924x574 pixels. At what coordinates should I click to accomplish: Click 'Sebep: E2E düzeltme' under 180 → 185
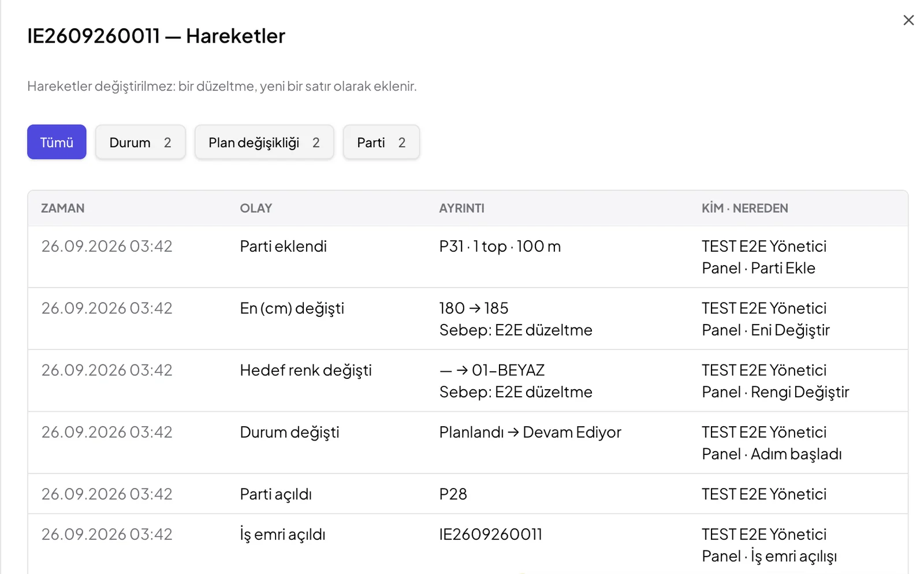click(x=516, y=330)
